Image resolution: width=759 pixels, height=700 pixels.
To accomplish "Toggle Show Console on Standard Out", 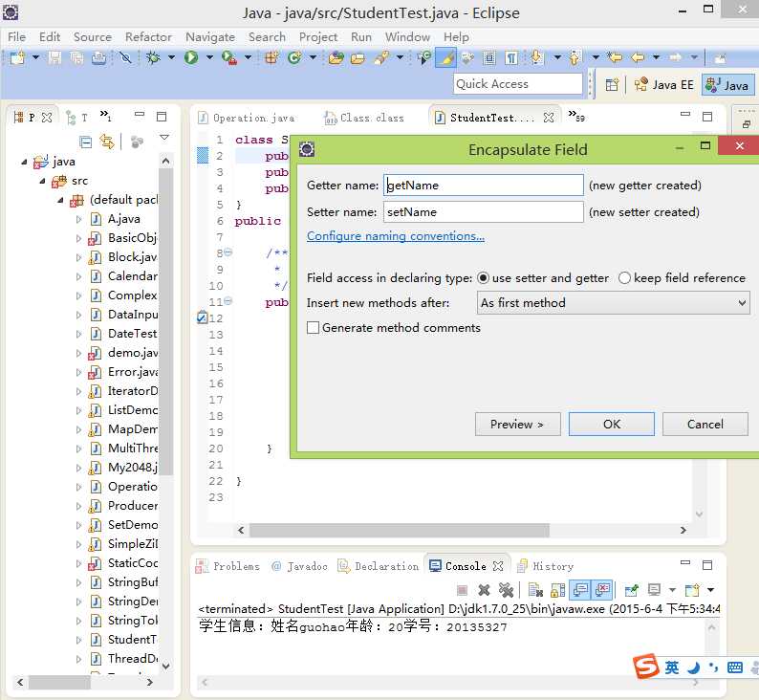I will click(x=580, y=590).
